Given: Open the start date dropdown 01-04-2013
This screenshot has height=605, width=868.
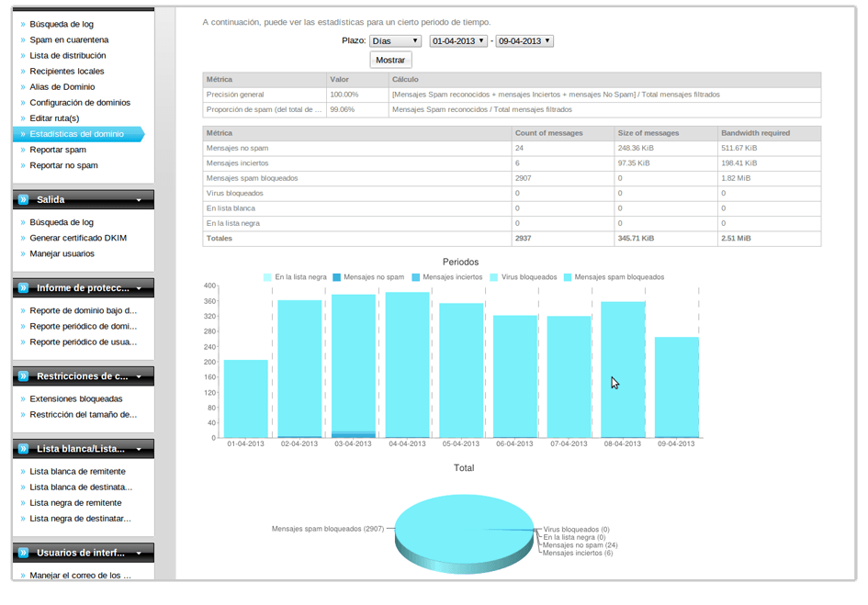Looking at the screenshot, I should tap(458, 41).
